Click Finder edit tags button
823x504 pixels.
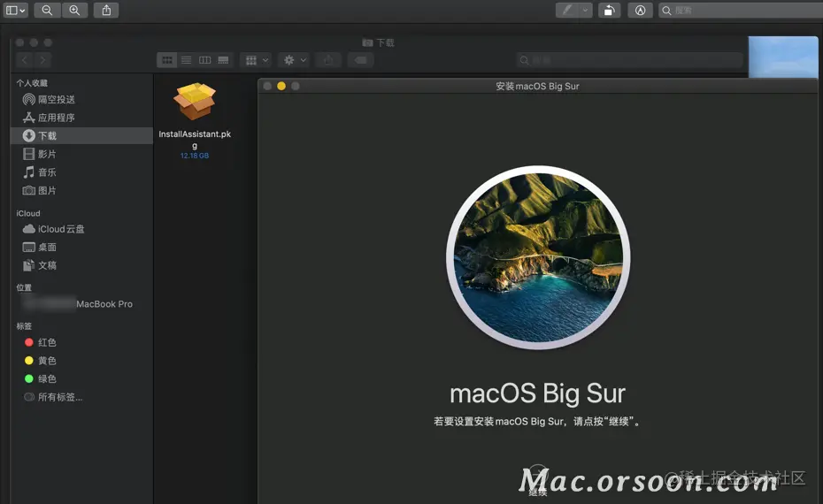click(x=360, y=60)
